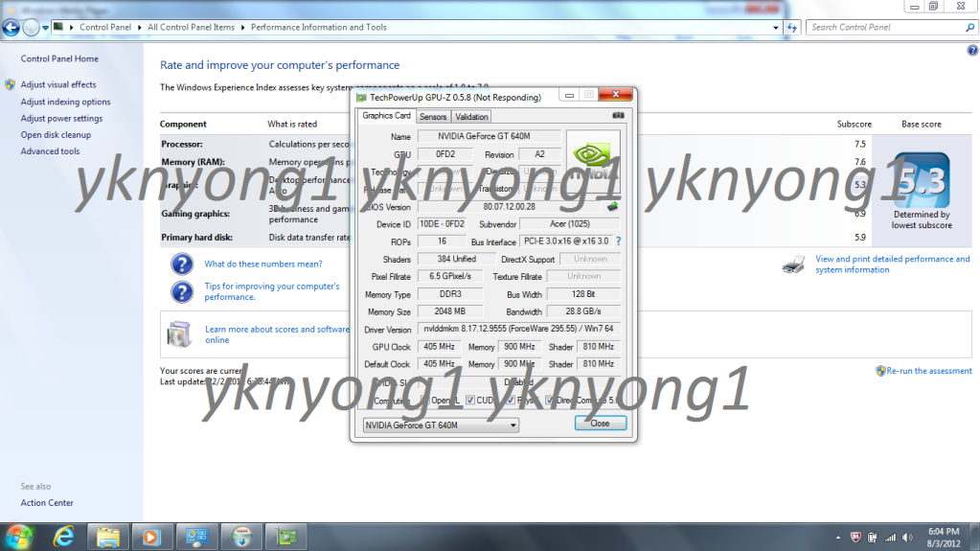Click the software box icon beside Learn more
Viewport: 980px width, 551px height.
tap(179, 334)
